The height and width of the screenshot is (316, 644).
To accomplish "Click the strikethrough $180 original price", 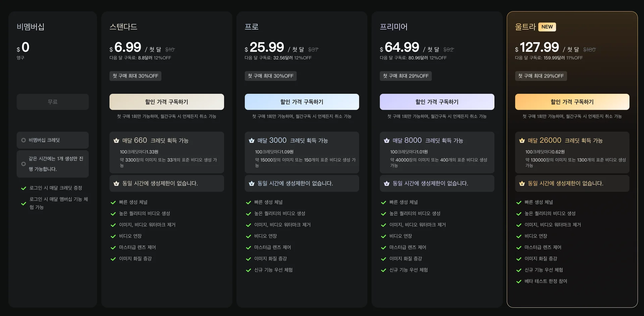I will coord(589,49).
